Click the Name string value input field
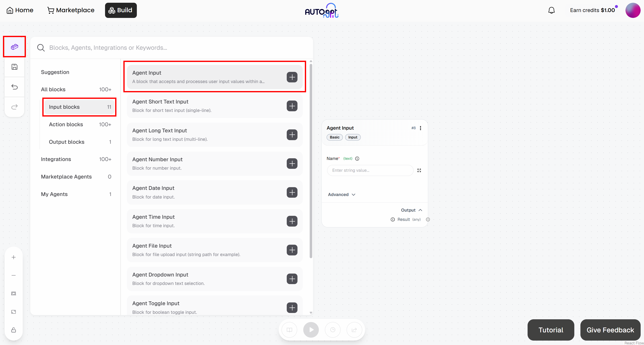 tap(370, 170)
